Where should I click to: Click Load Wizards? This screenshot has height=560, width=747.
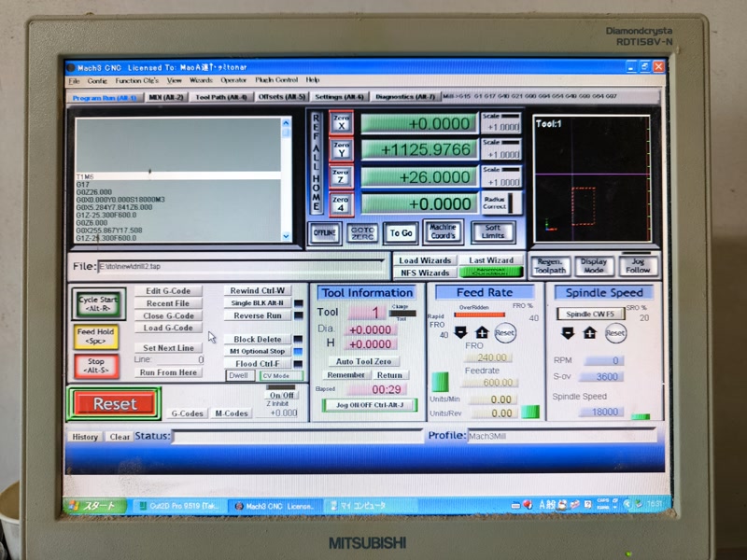[425, 260]
